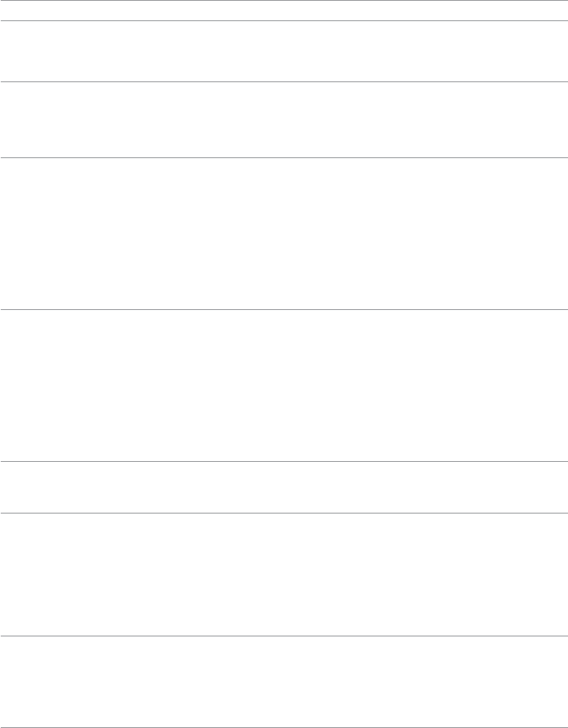Image resolution: width=568 pixels, height=728 pixels.
Task: Click the divider line below the first row
Action: (284, 20)
